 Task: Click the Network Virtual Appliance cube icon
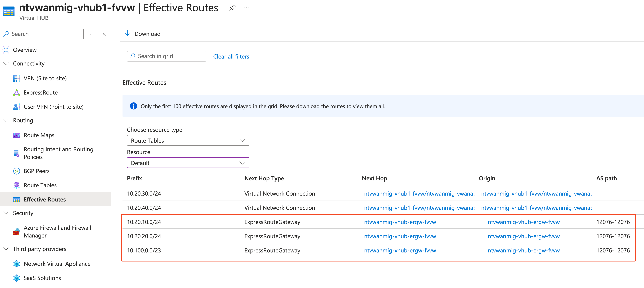click(16, 264)
